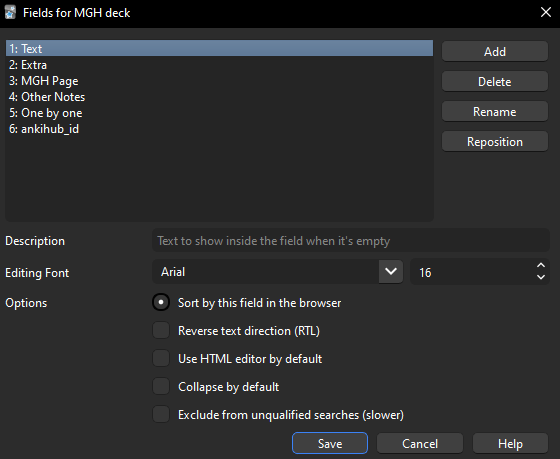Toggle Collapse by default checkbox
The image size is (560, 459).
tap(161, 386)
